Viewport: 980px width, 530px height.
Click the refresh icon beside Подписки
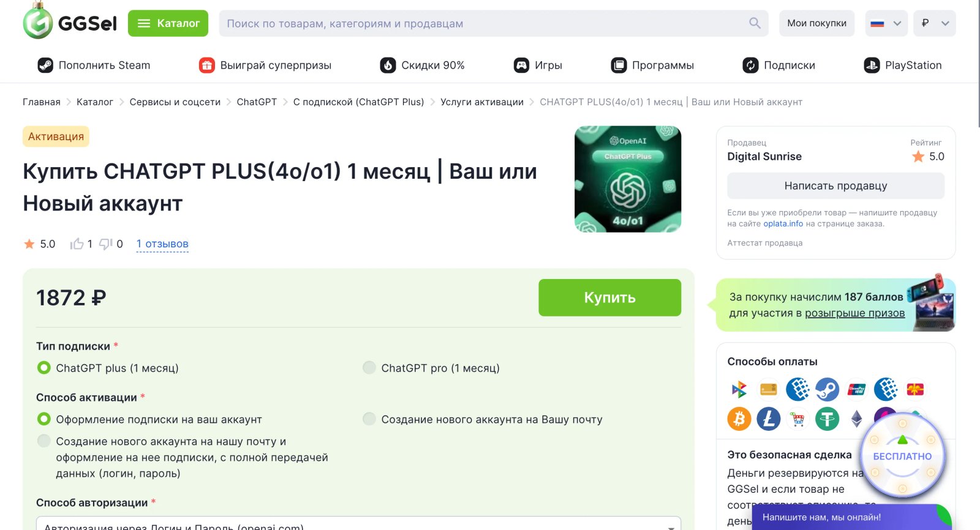(750, 65)
